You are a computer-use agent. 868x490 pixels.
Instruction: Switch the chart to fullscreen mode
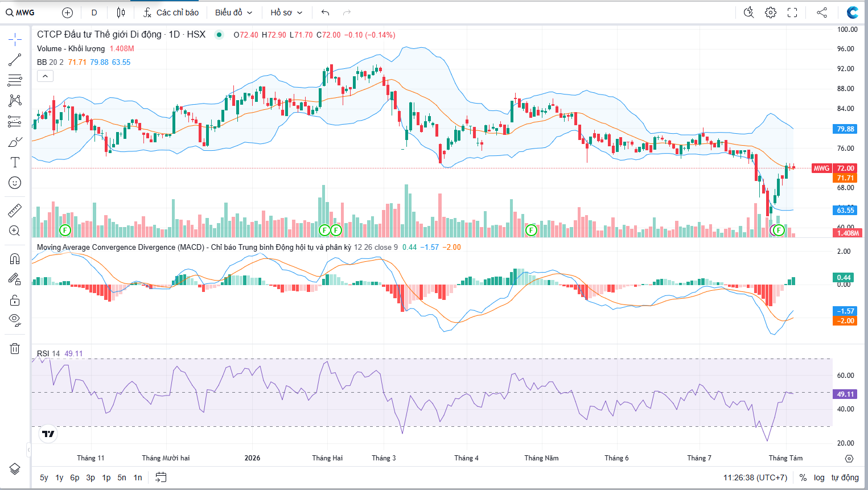coord(792,13)
